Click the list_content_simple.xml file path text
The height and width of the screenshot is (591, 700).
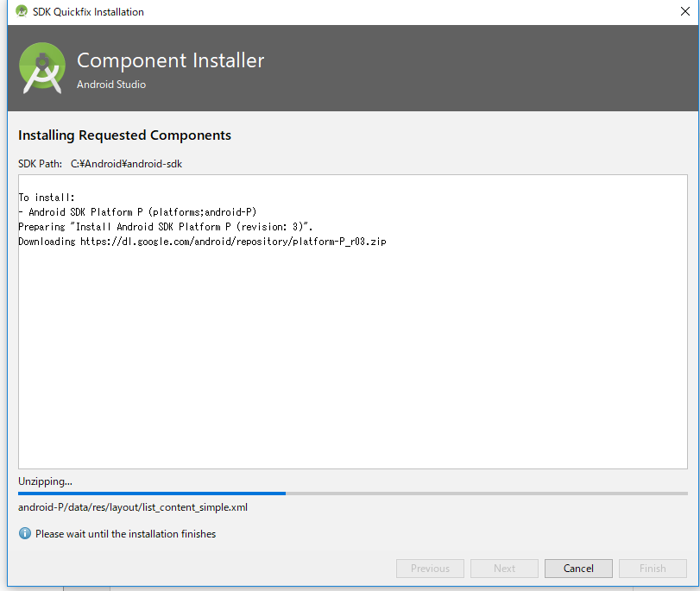coord(133,507)
